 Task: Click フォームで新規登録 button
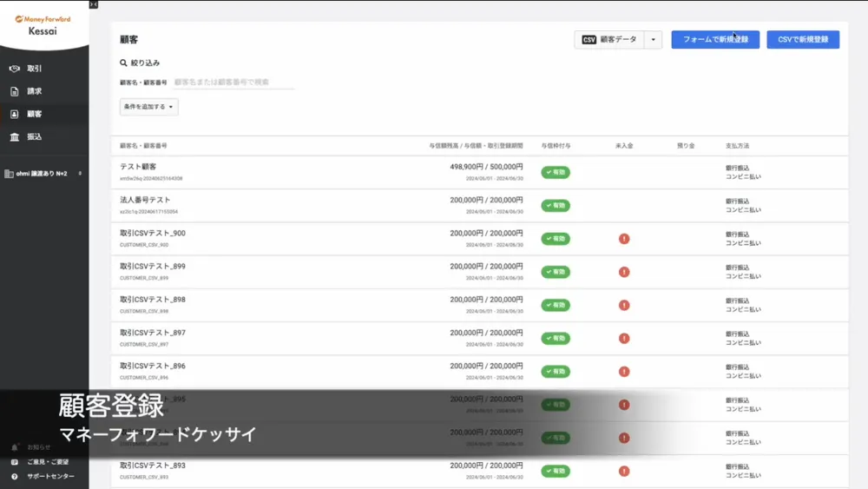tap(715, 40)
